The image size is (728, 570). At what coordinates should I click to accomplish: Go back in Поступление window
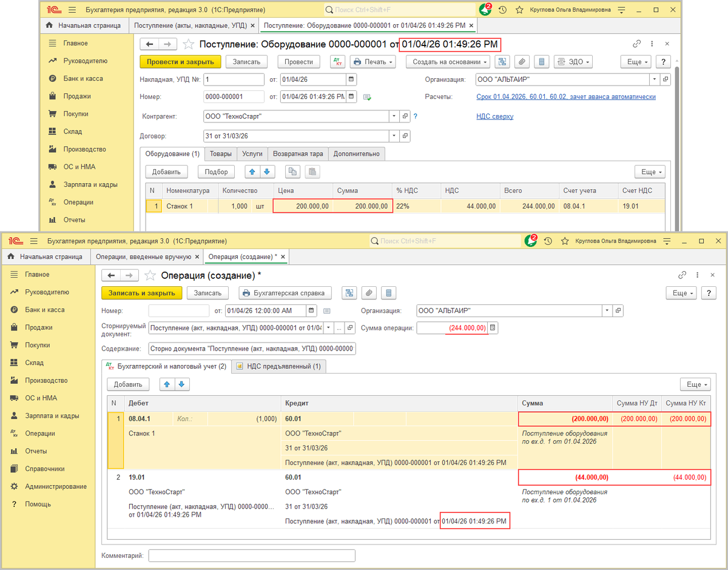(x=149, y=44)
